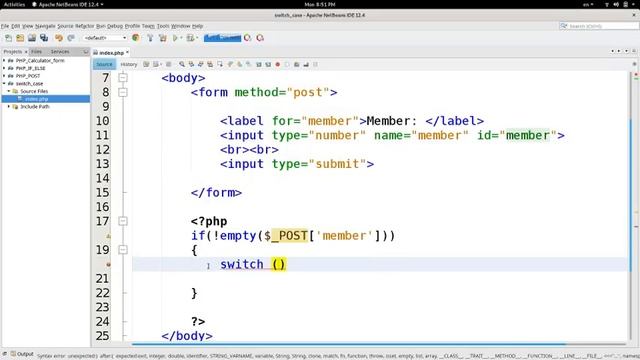This screenshot has width=640, height=360.
Task: Switch to Source view button
Action: [x=104, y=64]
